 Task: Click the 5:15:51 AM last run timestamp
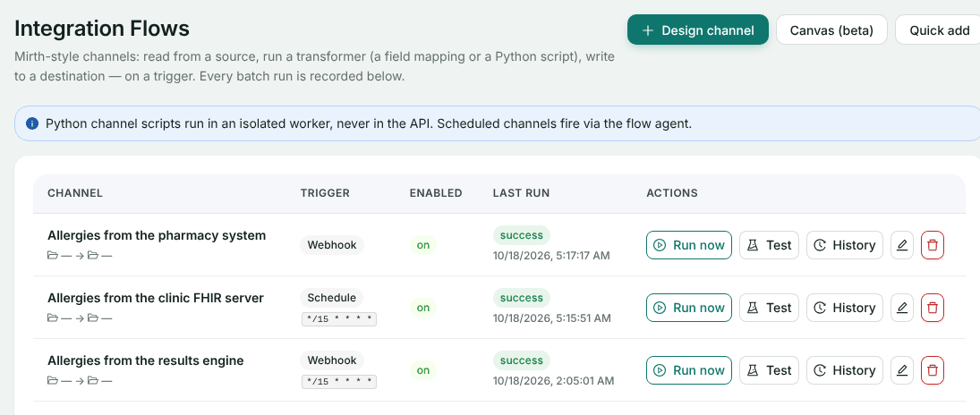coord(552,318)
